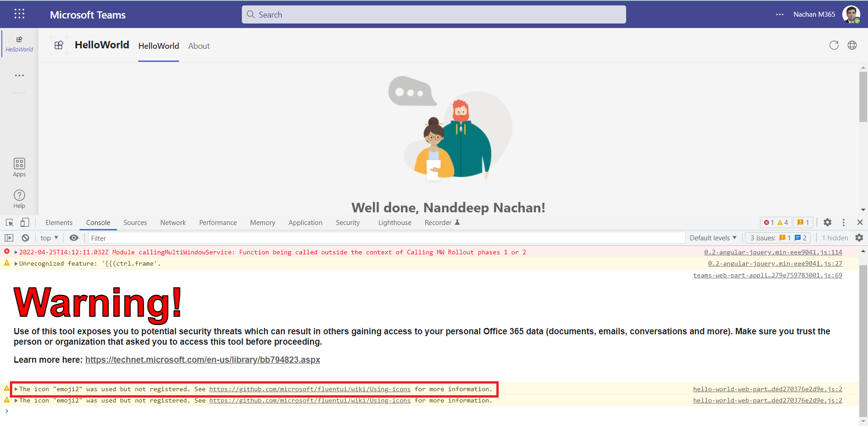Open Help in the Teams sidebar
Image resolution: width=868 pixels, height=426 pixels.
[19, 199]
